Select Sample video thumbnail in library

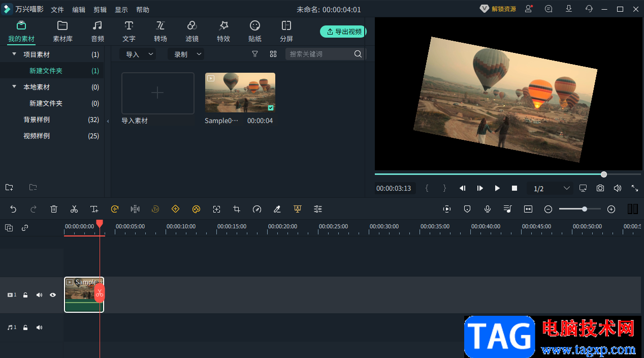pos(240,93)
